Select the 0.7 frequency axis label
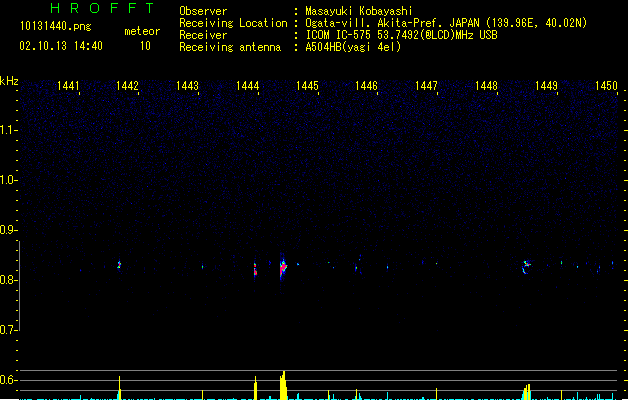Screen dimensions: 629x400 (8, 330)
